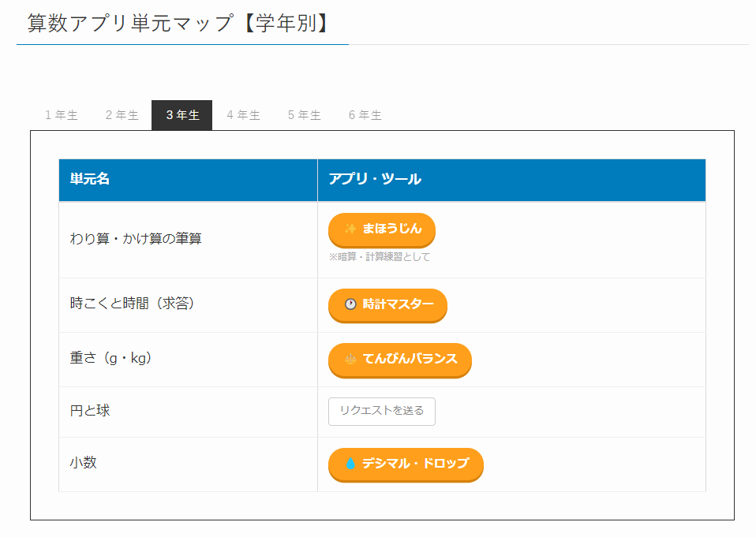This screenshot has width=756, height=537.
Task: View the 6年生 tab
Action: click(365, 115)
